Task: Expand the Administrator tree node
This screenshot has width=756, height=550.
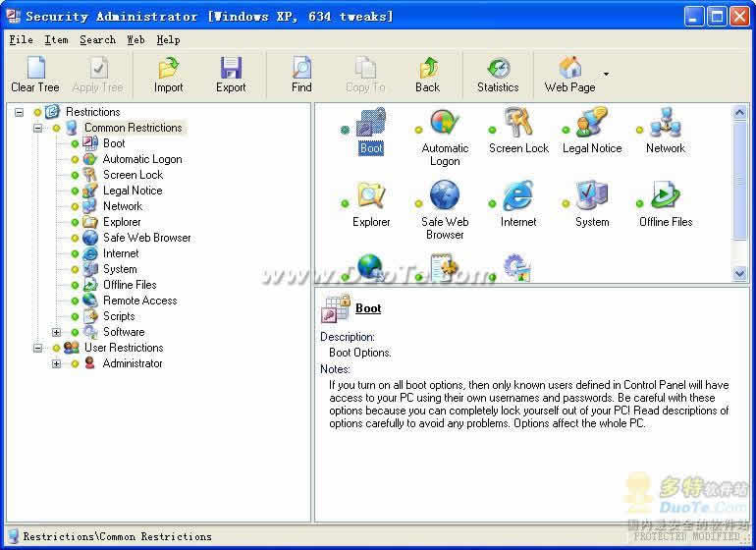Action: pyautogui.click(x=56, y=363)
